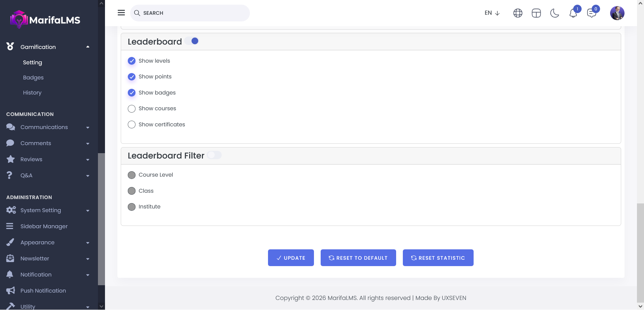
Task: Open the notifications bell icon
Action: (x=573, y=13)
